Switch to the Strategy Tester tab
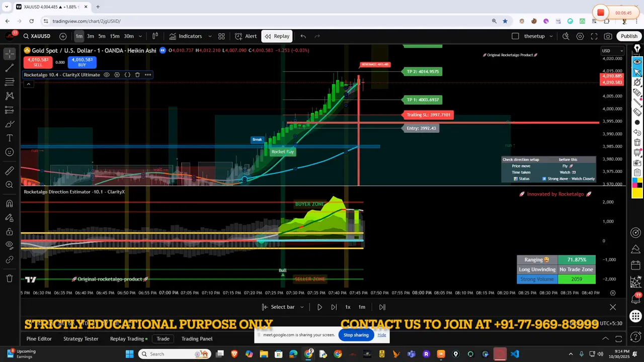Screen dimensions: 644x362 (80, 338)
